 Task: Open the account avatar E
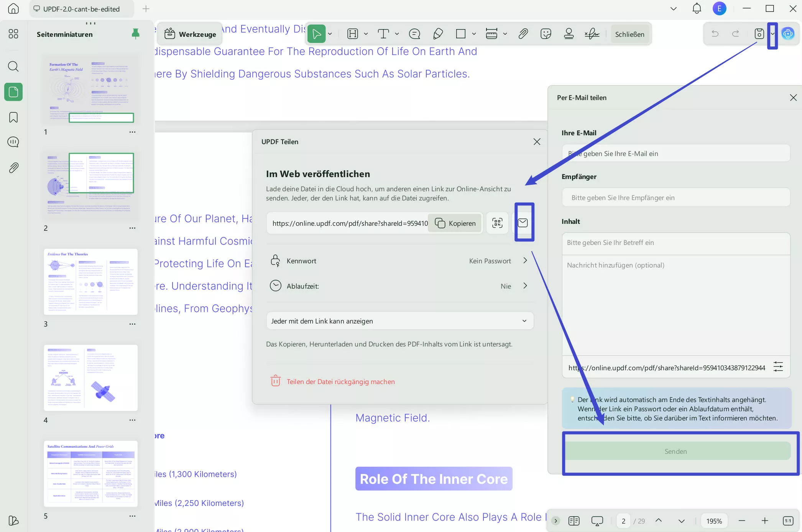(719, 8)
